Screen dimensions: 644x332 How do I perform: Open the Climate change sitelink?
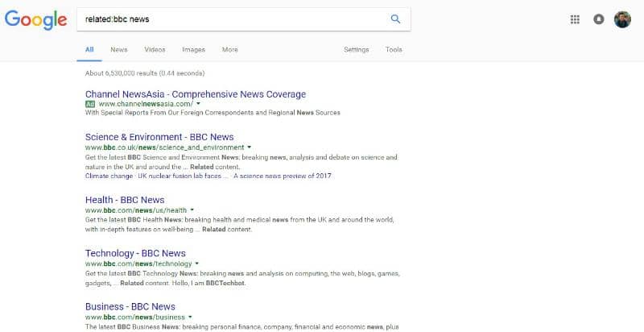coord(109,176)
